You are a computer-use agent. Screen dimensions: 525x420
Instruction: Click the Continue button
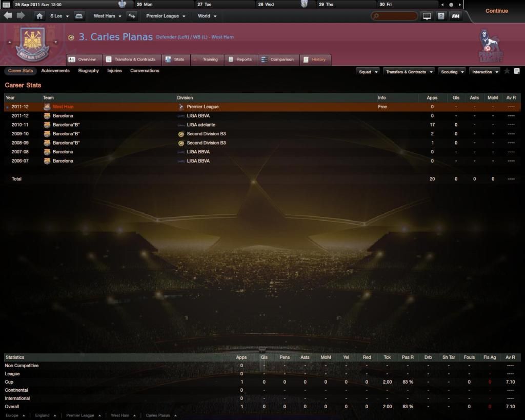496,11
